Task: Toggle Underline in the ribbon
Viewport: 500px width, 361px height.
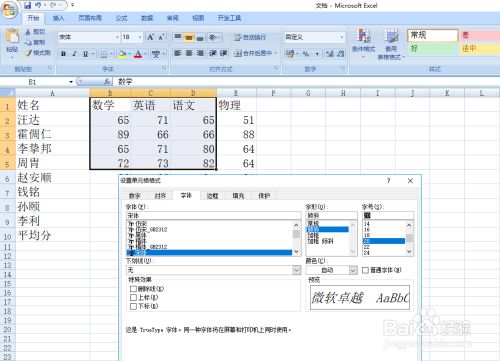Action: pos(86,54)
